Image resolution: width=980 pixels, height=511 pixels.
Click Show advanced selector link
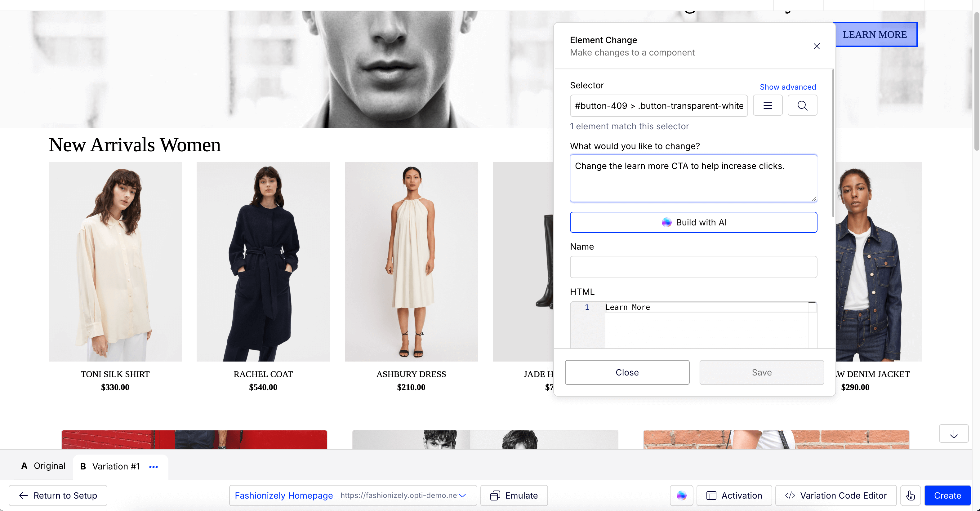[787, 87]
